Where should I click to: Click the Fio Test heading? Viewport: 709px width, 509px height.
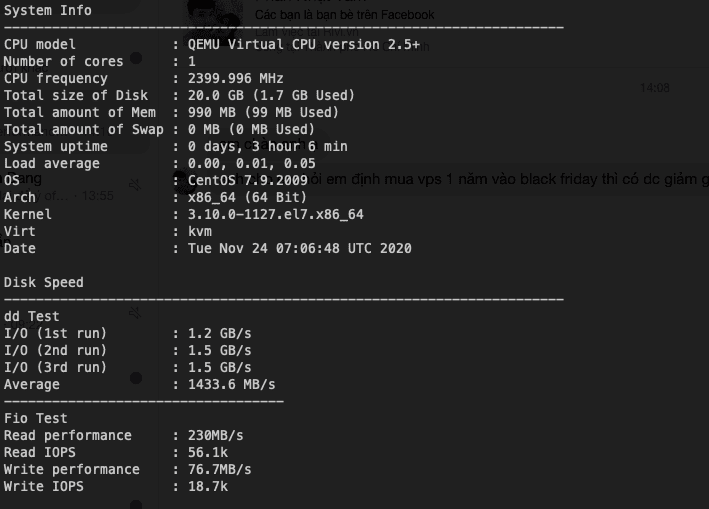pos(36,418)
